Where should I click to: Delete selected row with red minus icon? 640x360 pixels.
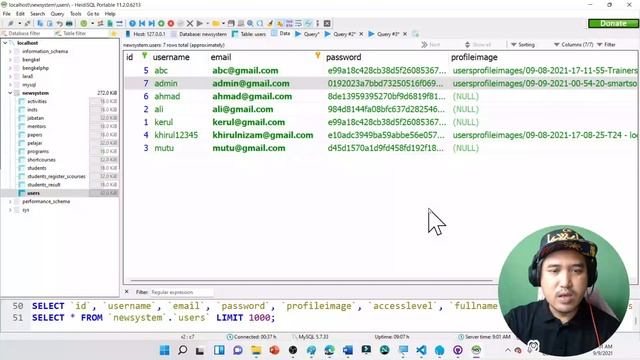pos(171,23)
